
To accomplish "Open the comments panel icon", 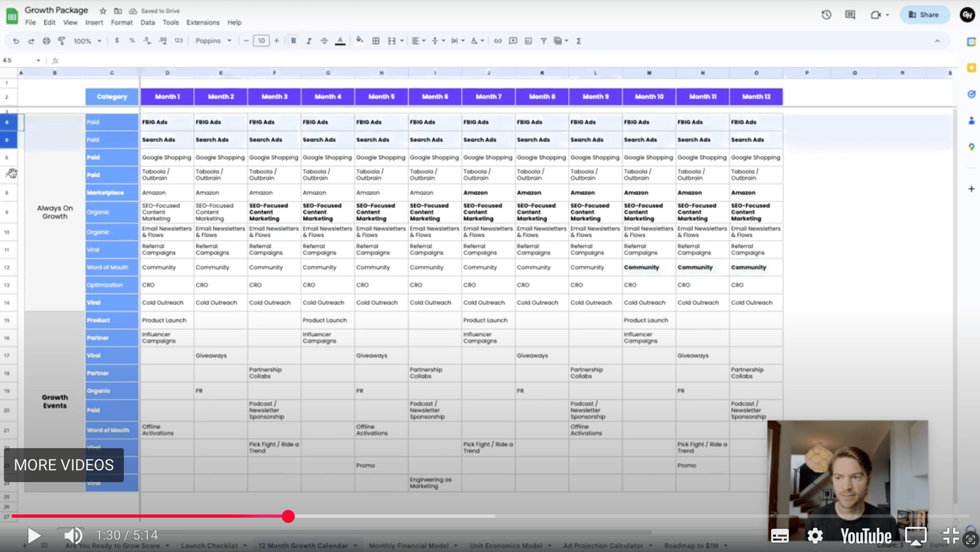I will click(850, 15).
